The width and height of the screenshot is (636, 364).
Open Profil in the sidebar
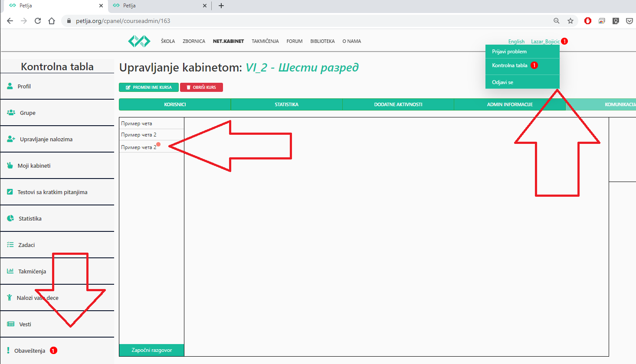(24, 87)
